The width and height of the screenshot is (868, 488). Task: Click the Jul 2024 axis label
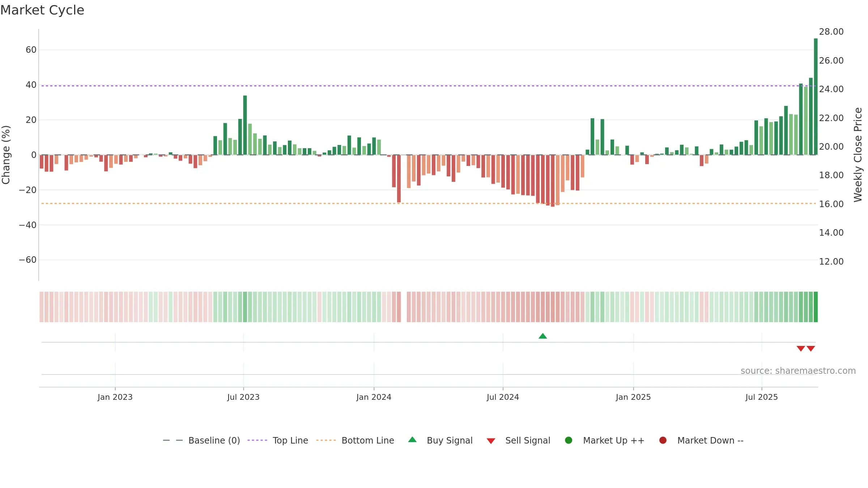pos(503,397)
